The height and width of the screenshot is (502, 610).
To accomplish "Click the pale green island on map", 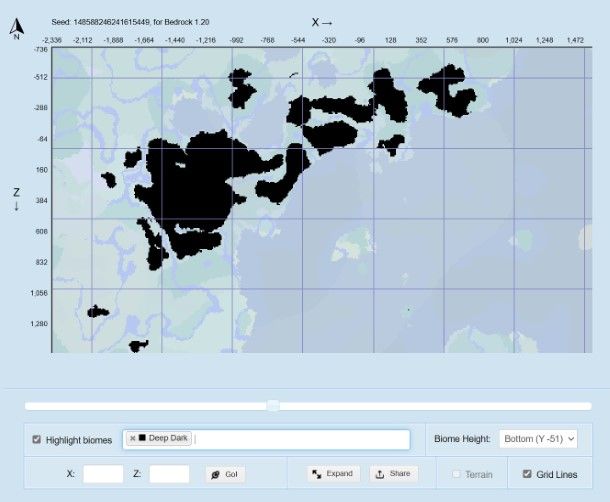I will coord(352,243).
